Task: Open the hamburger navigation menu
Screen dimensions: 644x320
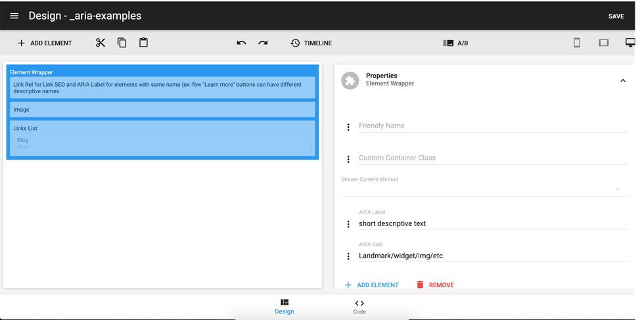Action: pos(14,16)
